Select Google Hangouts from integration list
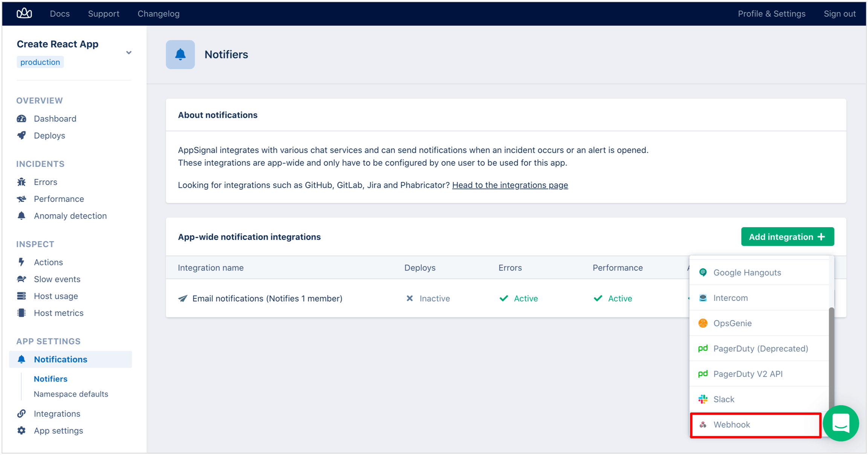The height and width of the screenshot is (455, 868). click(x=759, y=272)
